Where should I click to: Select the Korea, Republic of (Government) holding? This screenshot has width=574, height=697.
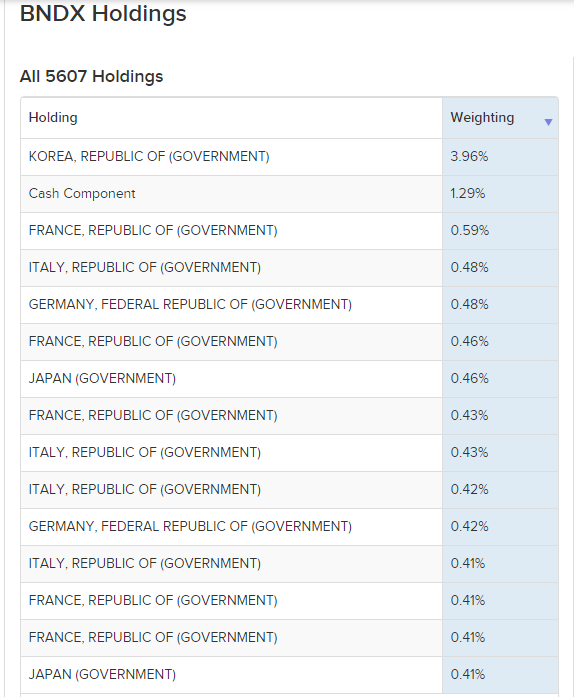(149, 156)
